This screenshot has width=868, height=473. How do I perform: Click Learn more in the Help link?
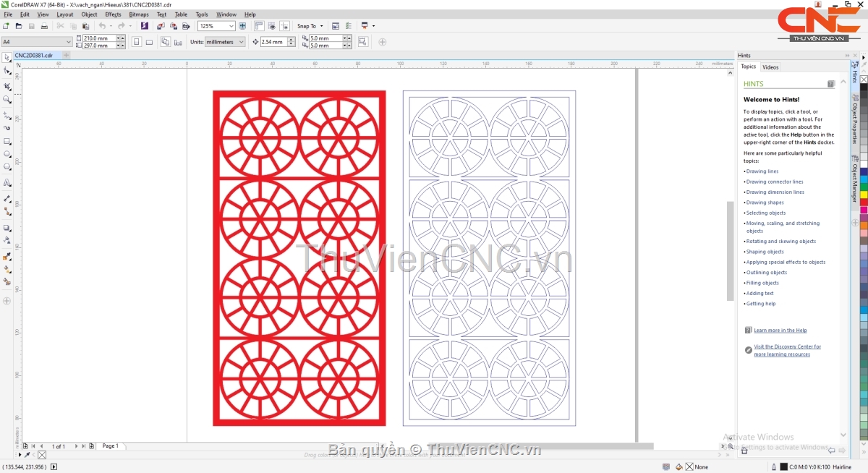(x=780, y=331)
